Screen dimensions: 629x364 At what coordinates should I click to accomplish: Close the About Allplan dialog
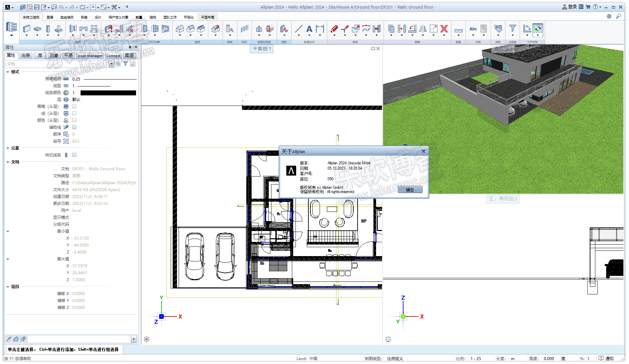[x=423, y=151]
